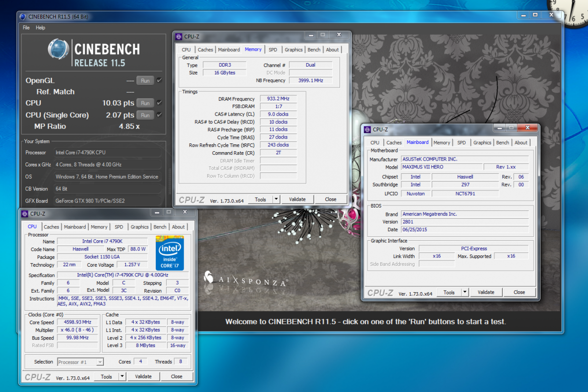
Task: Click the Memory CPU-Z window title icon
Action: (179, 36)
